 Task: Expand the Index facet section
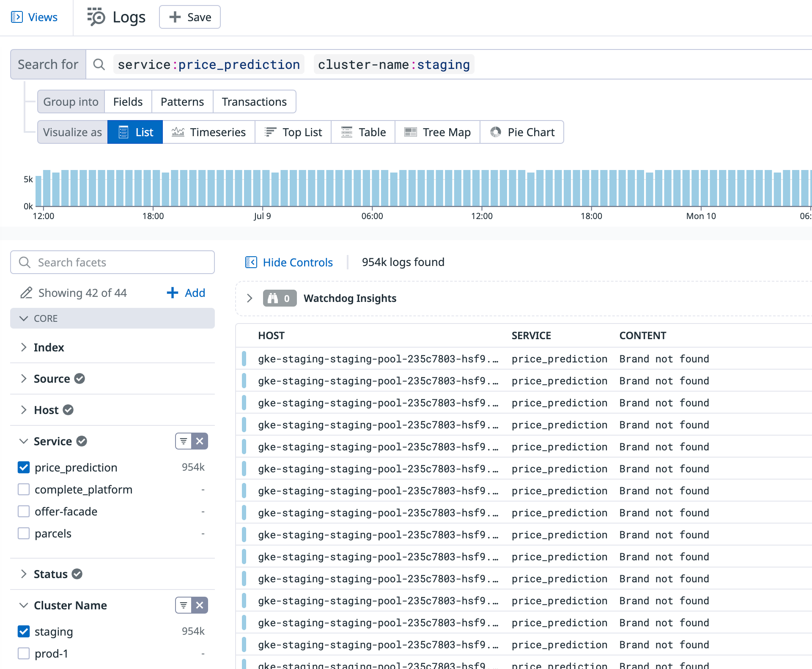[24, 347]
